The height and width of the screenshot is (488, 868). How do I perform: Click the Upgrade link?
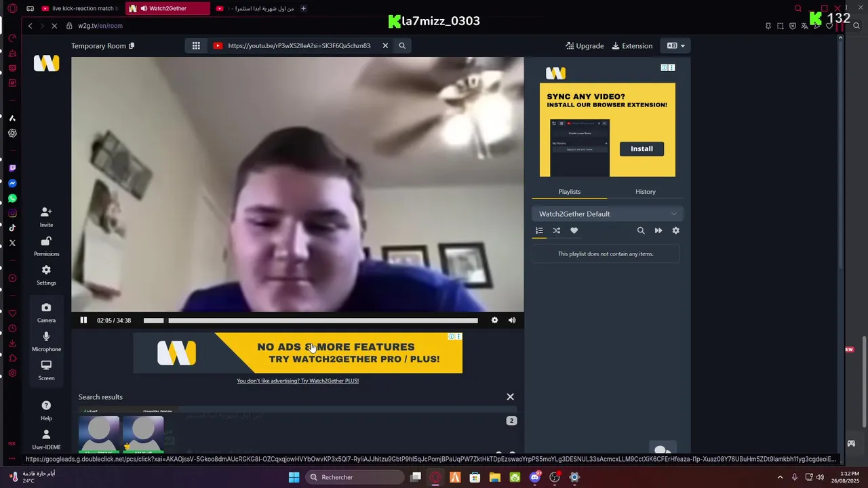[585, 45]
